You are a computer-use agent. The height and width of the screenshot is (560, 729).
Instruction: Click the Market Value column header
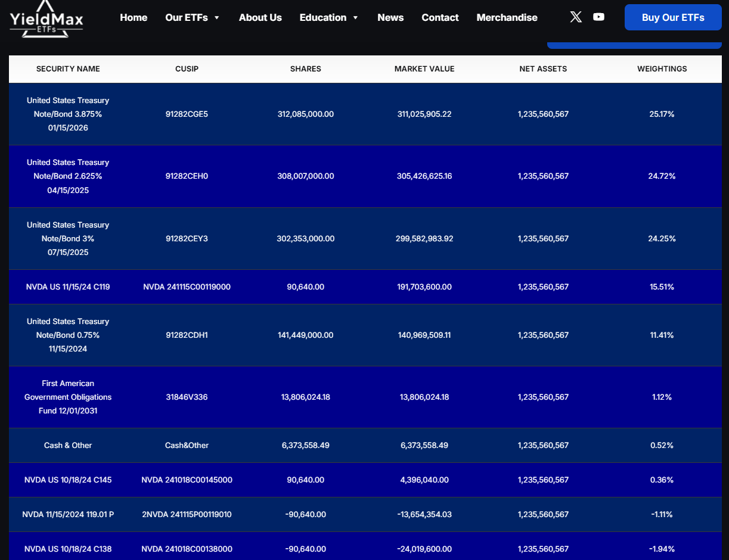pyautogui.click(x=424, y=69)
